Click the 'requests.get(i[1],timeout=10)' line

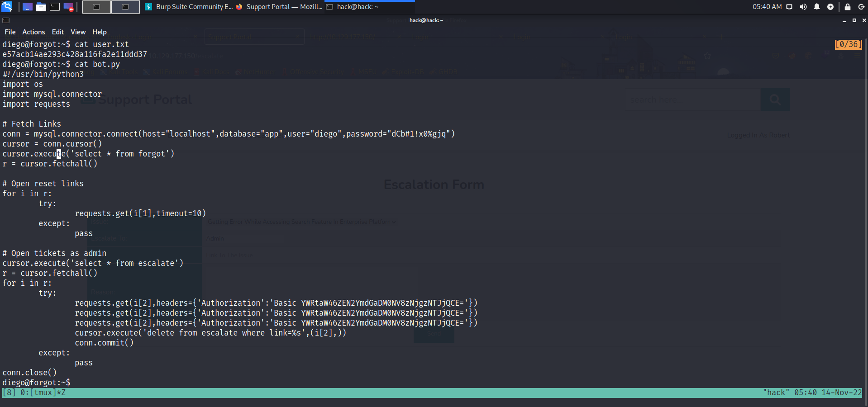click(x=140, y=213)
